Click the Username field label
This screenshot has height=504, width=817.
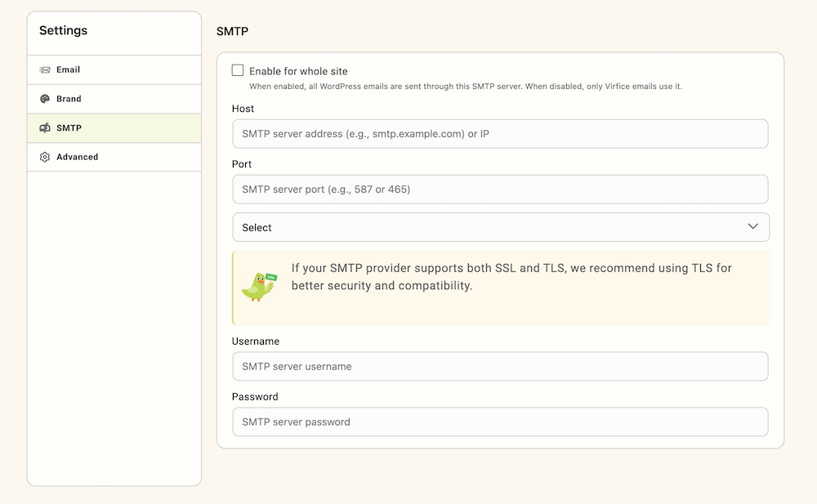click(x=255, y=341)
